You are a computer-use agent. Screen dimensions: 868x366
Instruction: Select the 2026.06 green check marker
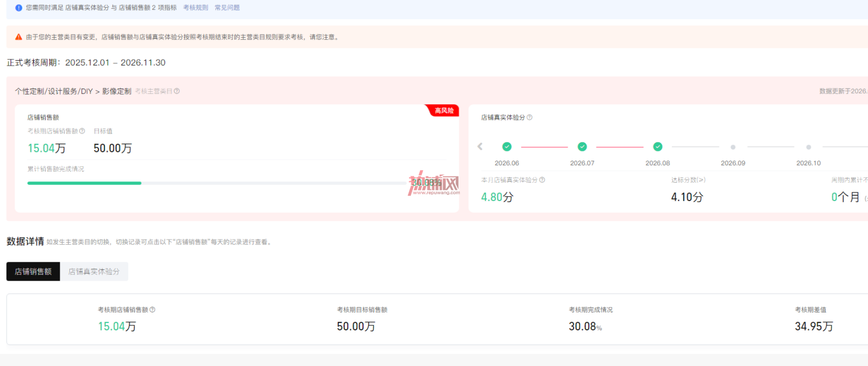[x=507, y=147]
